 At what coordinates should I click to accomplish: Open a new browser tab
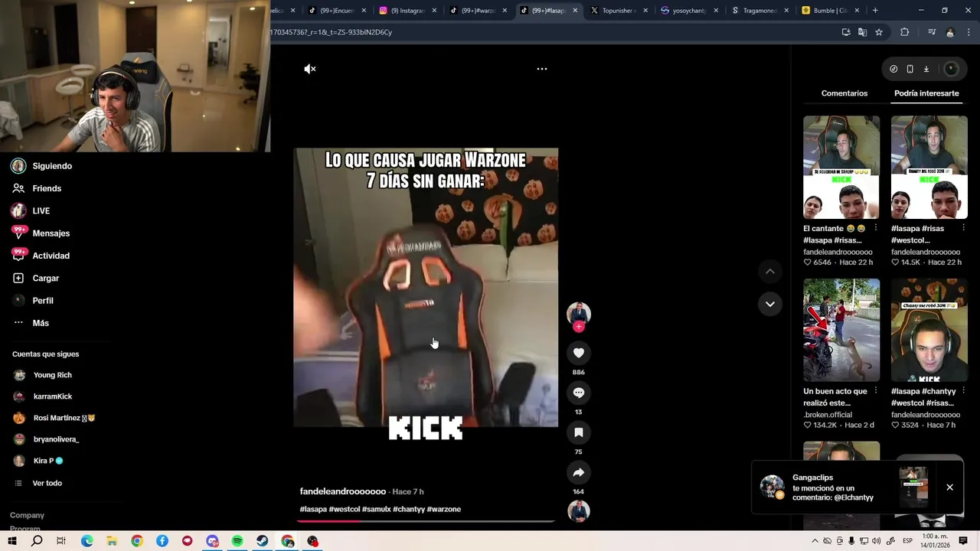click(875, 11)
